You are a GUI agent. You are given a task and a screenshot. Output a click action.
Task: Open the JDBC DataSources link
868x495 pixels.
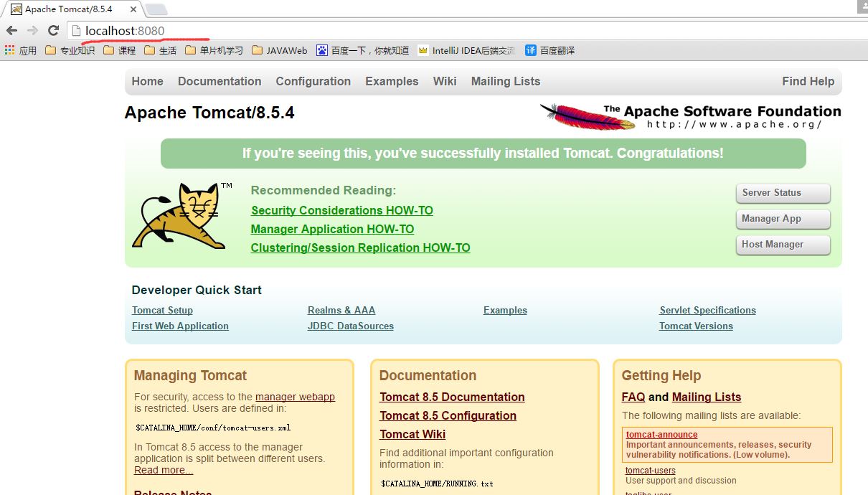[351, 326]
